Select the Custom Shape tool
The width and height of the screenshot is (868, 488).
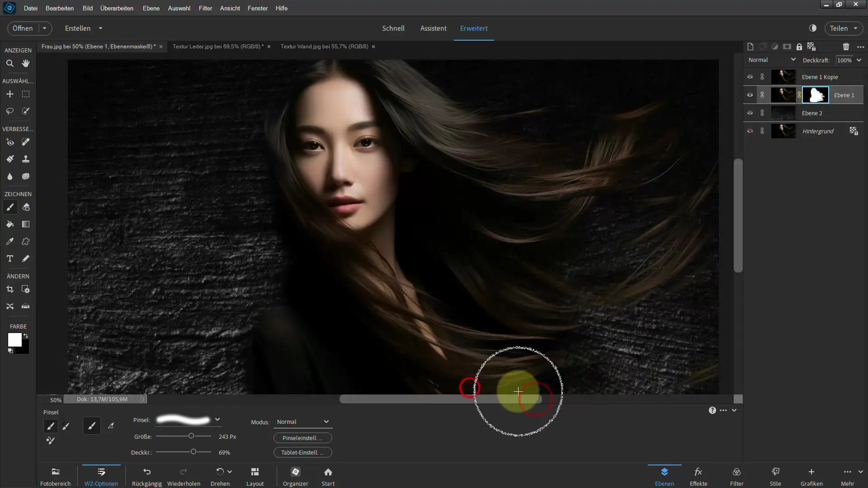pyautogui.click(x=26, y=241)
